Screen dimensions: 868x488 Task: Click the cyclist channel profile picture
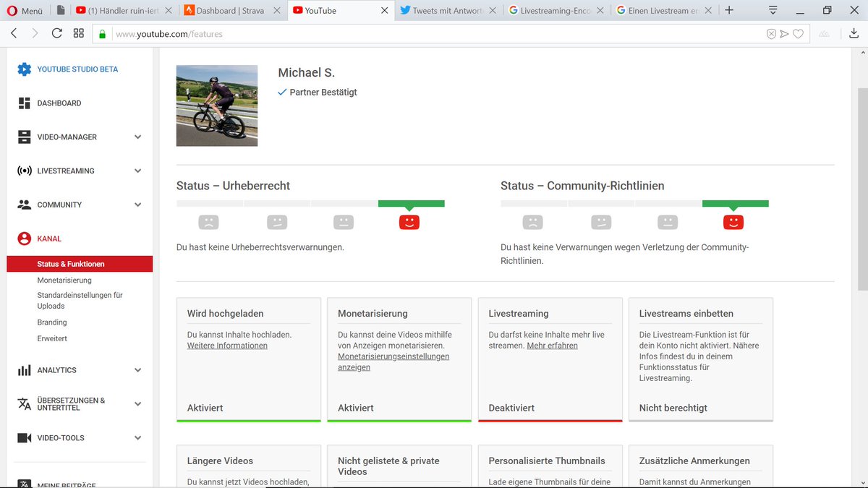[217, 106]
